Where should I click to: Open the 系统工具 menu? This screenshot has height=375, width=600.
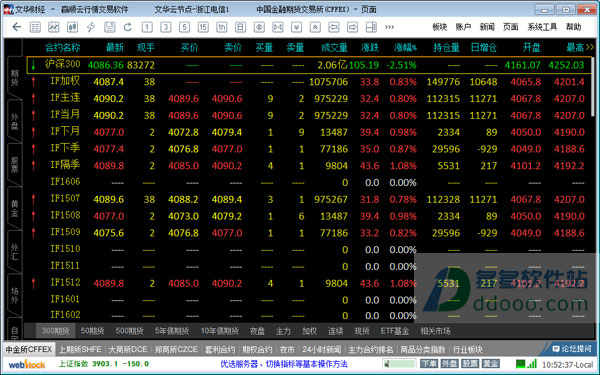click(542, 27)
